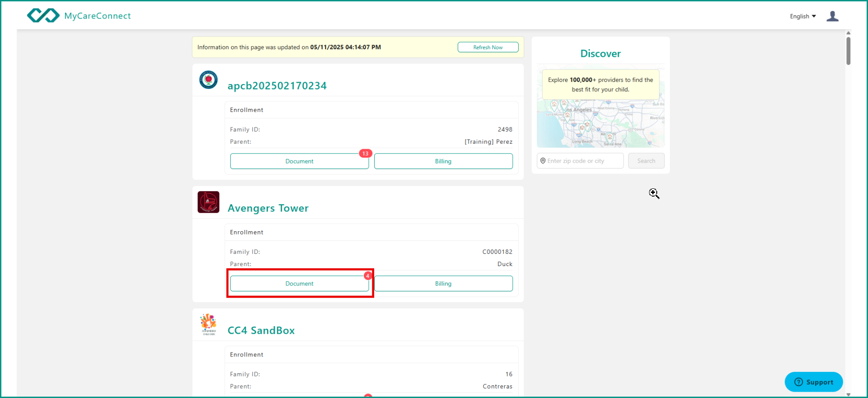Click the Refresh Now button
This screenshot has width=868, height=398.
(487, 47)
